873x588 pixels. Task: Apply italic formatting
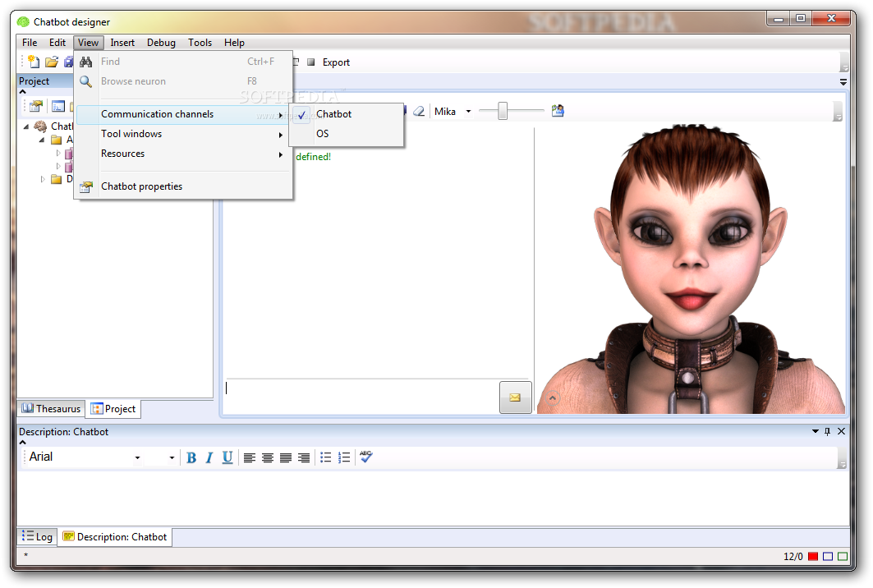pyautogui.click(x=209, y=457)
